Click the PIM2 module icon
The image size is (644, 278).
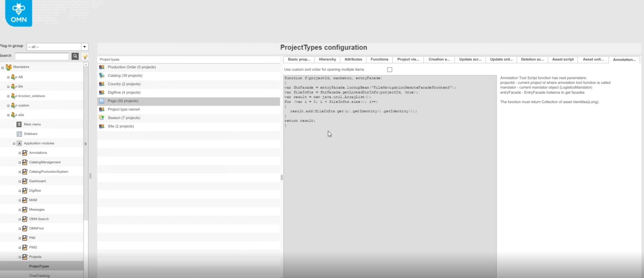pos(25,247)
